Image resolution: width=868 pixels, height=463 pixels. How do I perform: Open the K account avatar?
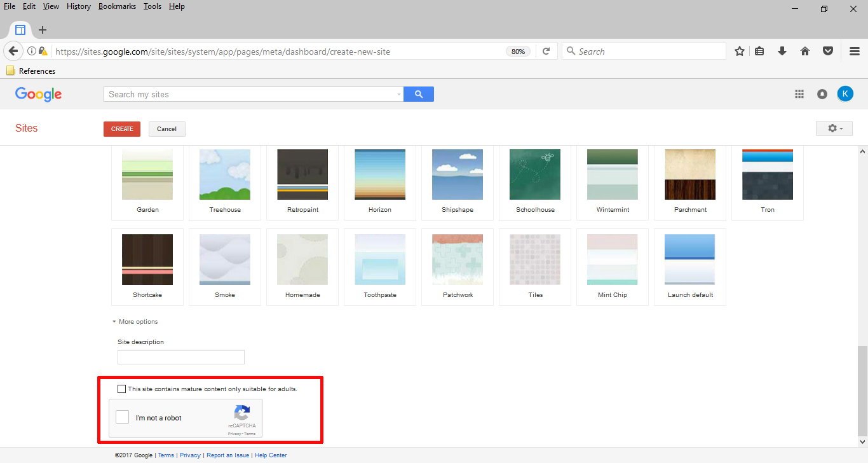(x=845, y=94)
